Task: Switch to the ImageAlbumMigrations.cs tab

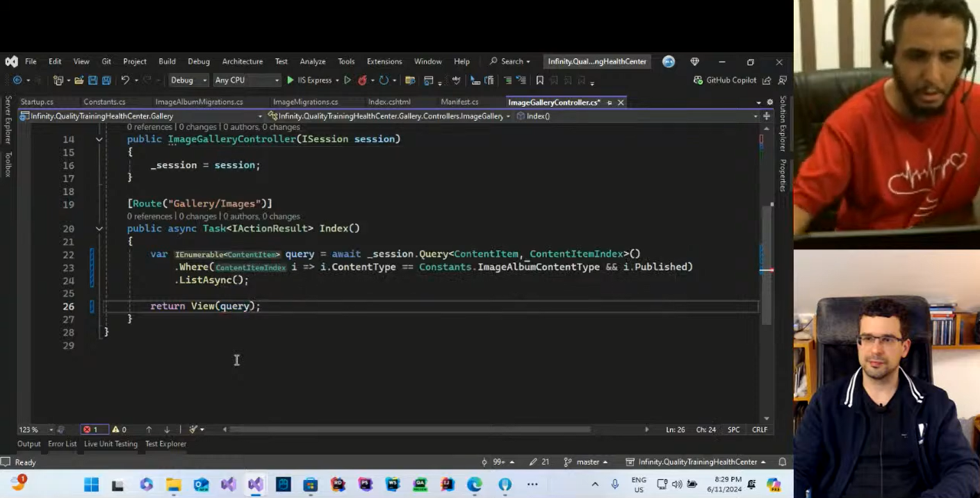Action: click(x=199, y=102)
